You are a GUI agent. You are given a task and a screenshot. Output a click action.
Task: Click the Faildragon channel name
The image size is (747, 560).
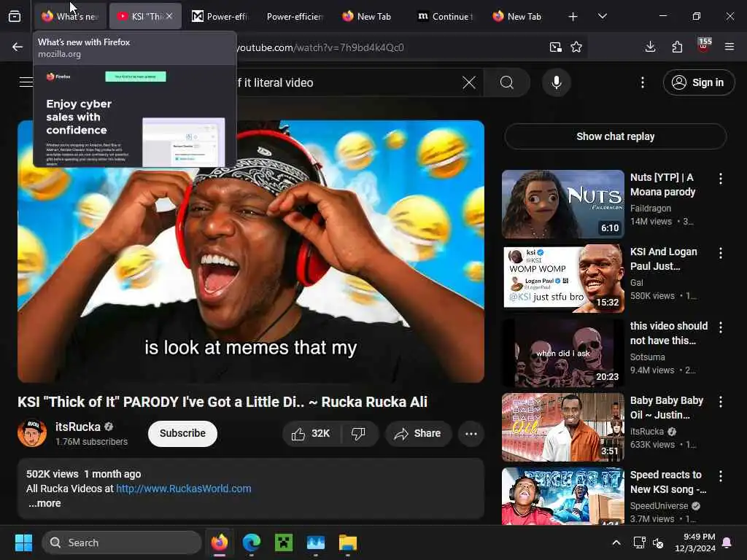[x=650, y=209]
